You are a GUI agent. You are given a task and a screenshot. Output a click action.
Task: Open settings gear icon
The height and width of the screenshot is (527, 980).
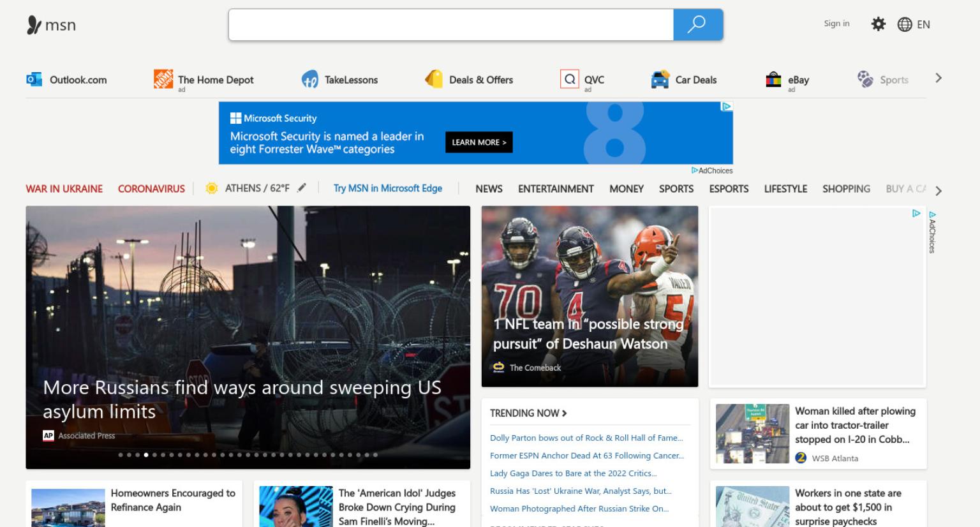[879, 24]
